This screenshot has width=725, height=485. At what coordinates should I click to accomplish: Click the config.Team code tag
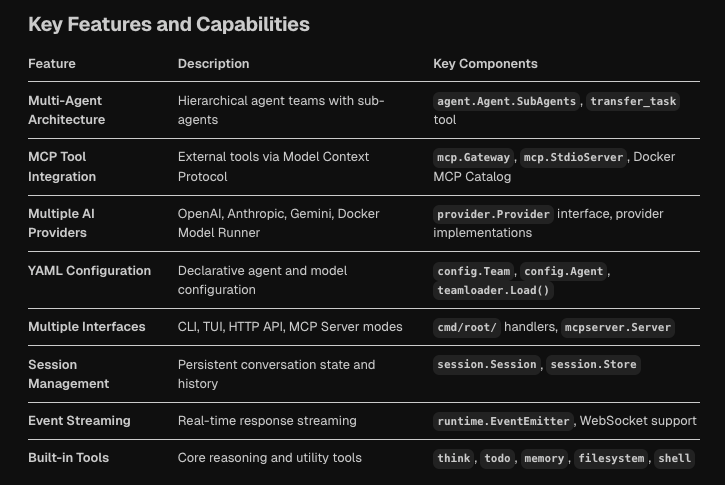coord(474,271)
